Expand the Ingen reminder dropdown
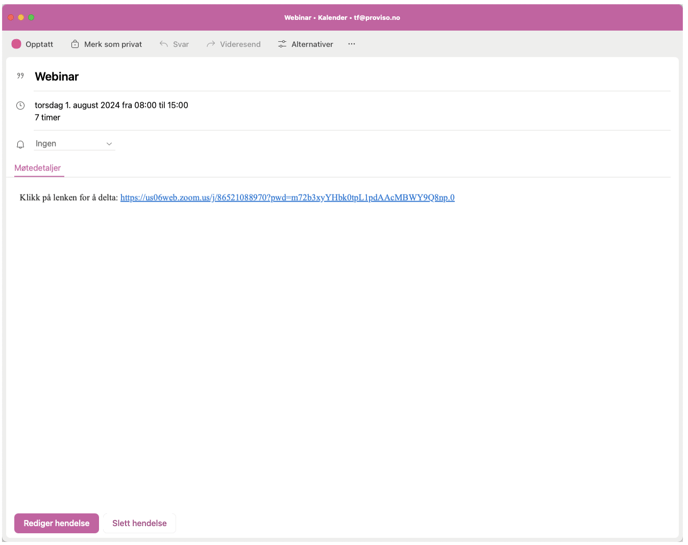The image size is (688, 545). click(109, 144)
